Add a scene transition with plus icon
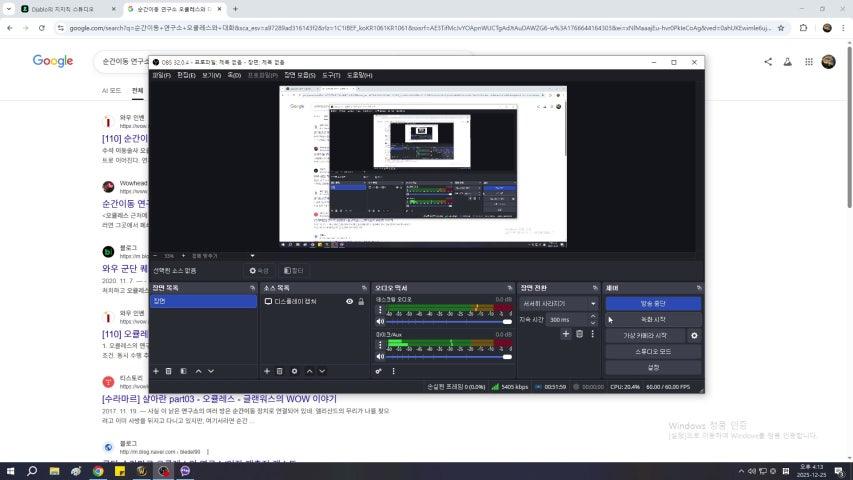 [565, 334]
